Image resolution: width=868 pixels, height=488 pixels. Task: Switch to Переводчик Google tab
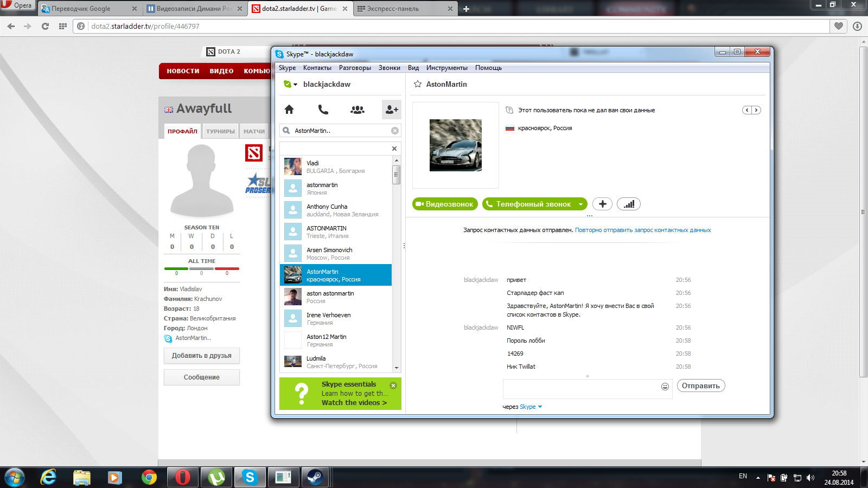click(90, 9)
